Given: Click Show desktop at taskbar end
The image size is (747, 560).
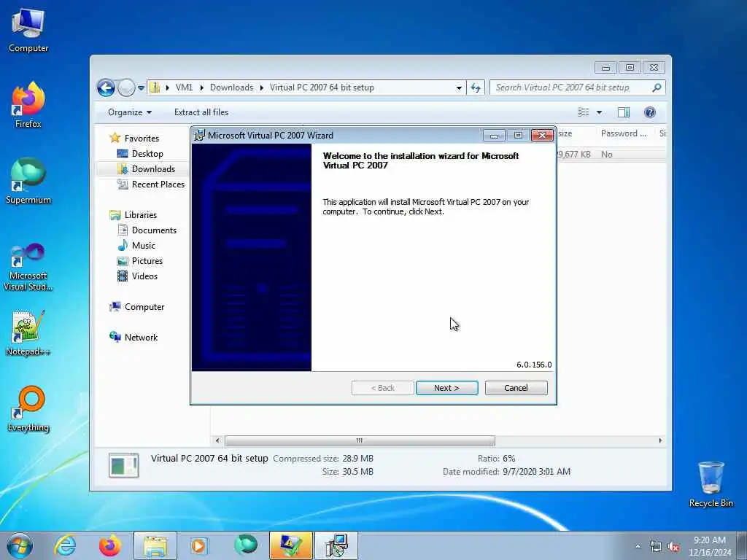Looking at the screenshot, I should pyautogui.click(x=742, y=545).
